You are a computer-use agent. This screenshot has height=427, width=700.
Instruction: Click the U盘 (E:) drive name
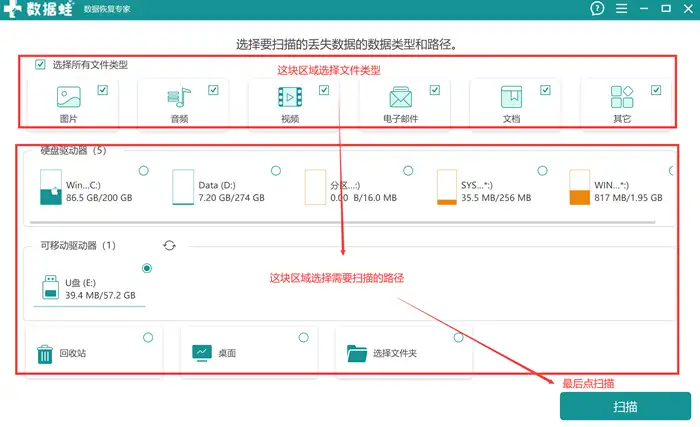pos(80,283)
